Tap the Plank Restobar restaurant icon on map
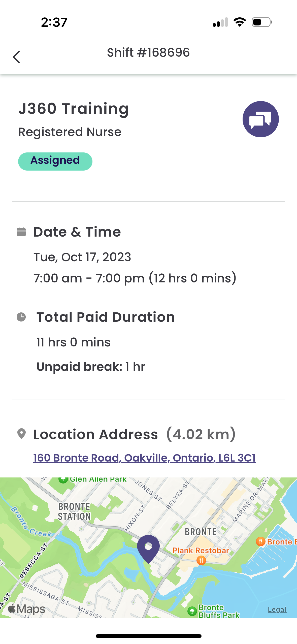The width and height of the screenshot is (297, 644). 201,560
